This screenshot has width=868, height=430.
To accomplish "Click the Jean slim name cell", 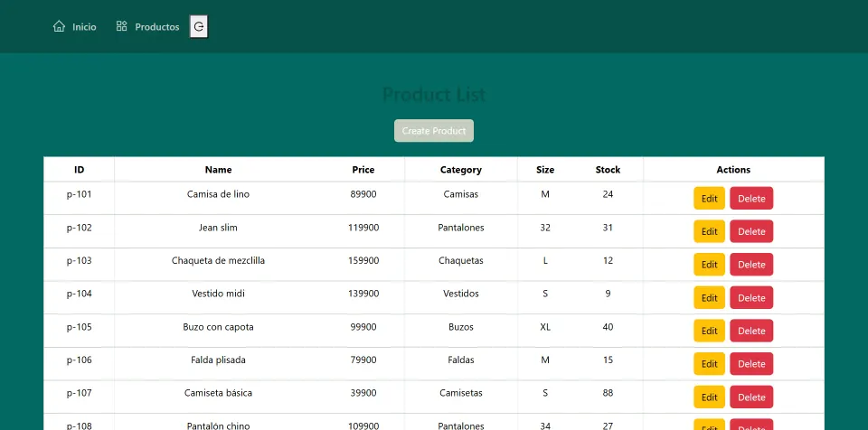I will tap(218, 231).
